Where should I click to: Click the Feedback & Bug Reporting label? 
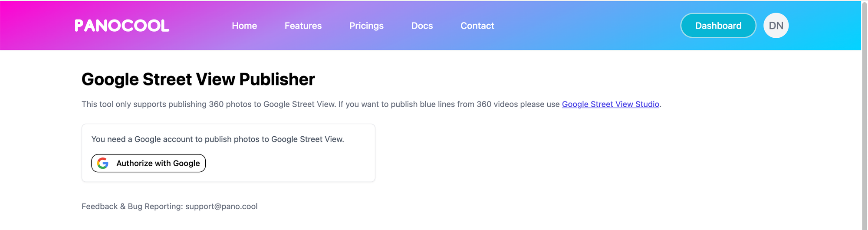[132, 206]
